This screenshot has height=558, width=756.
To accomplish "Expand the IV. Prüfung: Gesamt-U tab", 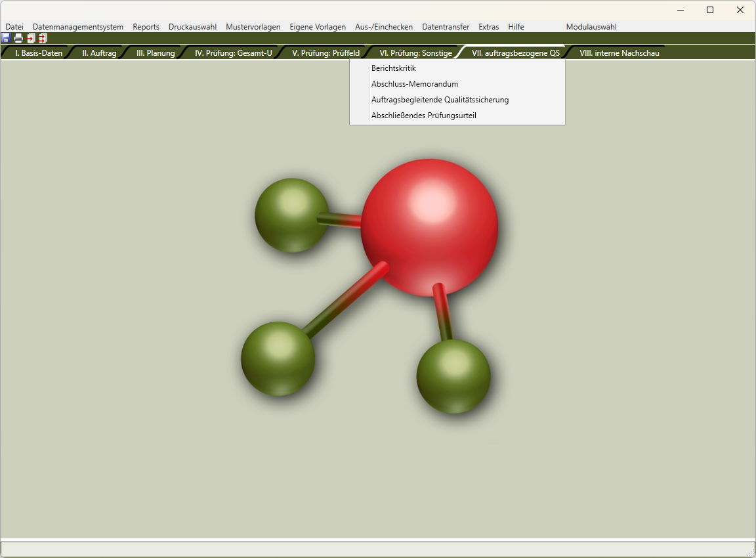I will (x=233, y=53).
